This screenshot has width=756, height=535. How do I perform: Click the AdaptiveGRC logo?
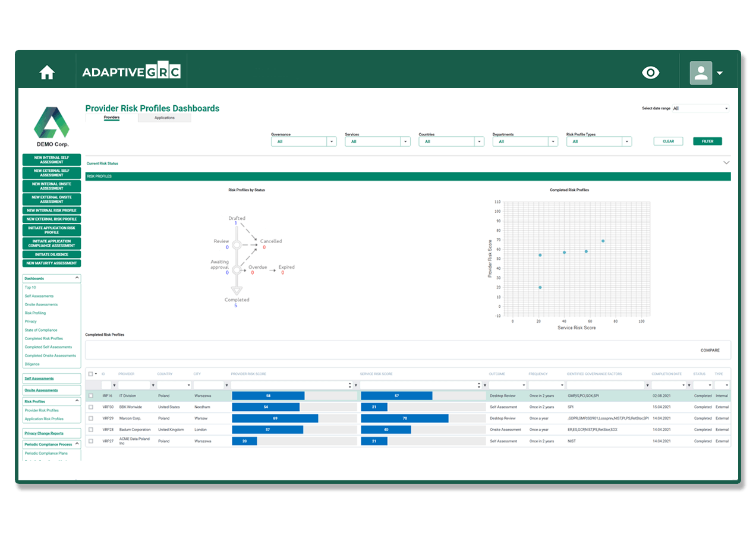click(x=131, y=73)
